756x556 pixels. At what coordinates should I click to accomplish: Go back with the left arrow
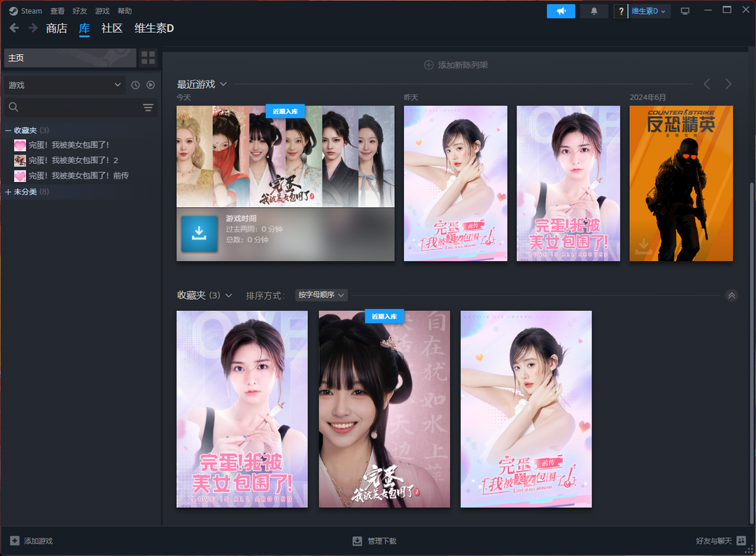pos(15,28)
